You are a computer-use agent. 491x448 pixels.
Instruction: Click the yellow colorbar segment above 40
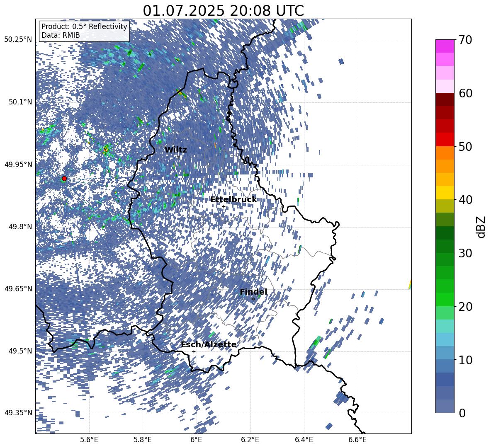tap(445, 193)
